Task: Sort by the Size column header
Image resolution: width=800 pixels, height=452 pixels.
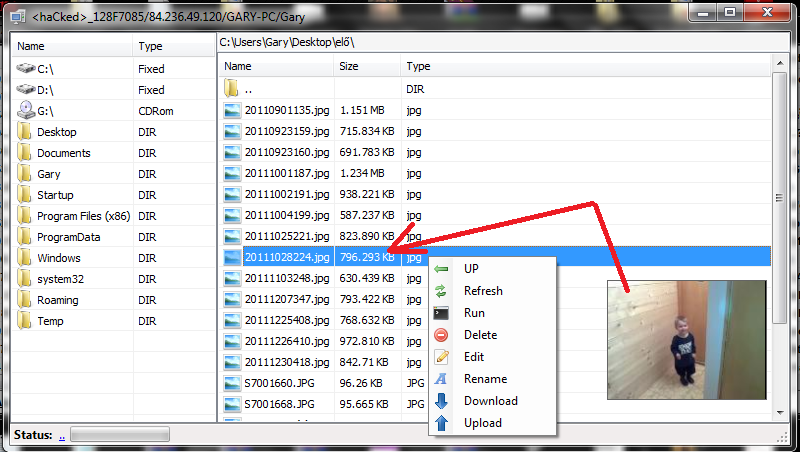Action: pos(367,66)
